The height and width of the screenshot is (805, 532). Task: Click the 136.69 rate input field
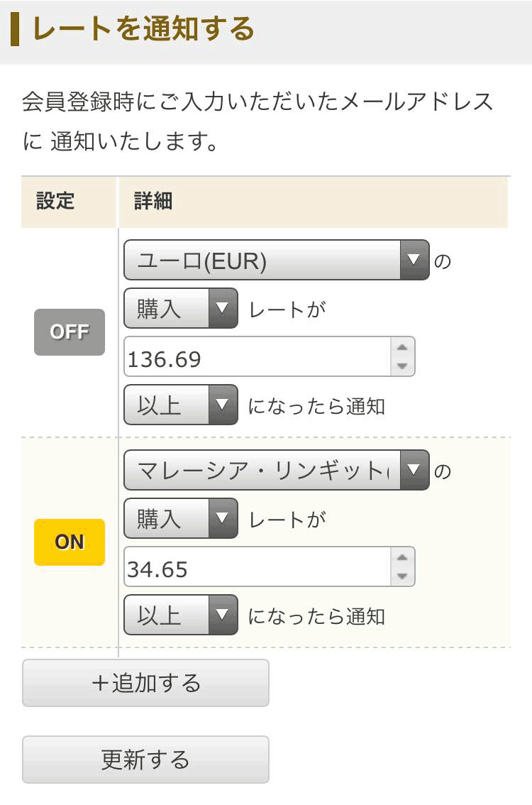click(257, 357)
